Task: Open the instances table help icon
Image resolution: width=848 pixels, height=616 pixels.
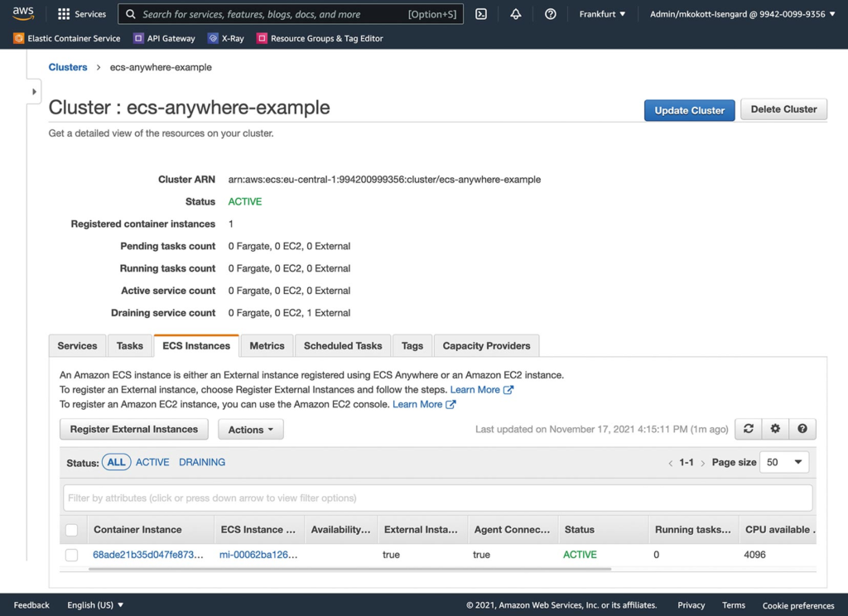Action: point(802,429)
